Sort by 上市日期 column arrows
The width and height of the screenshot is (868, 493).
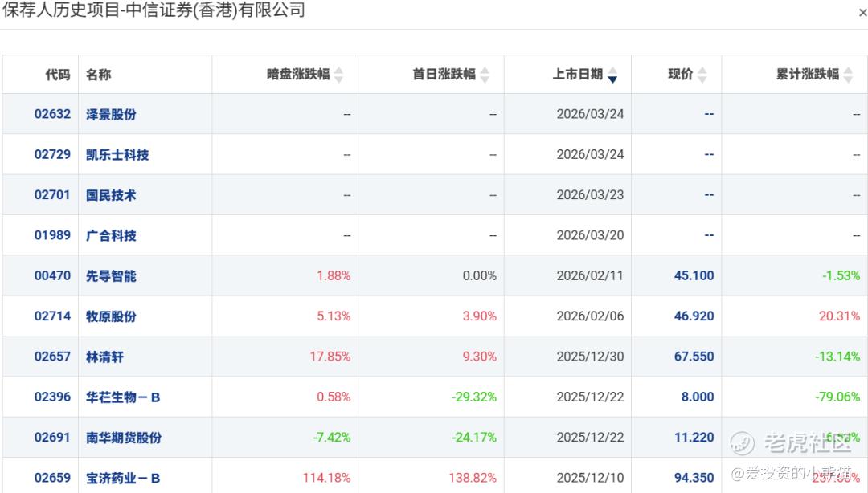pyautogui.click(x=612, y=75)
